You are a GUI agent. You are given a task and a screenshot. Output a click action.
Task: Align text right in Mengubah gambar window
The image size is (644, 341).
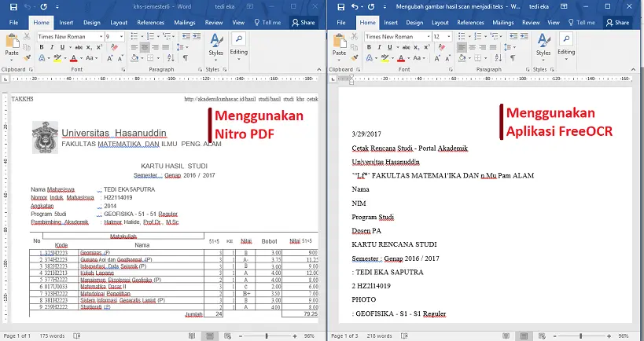tap(483, 47)
